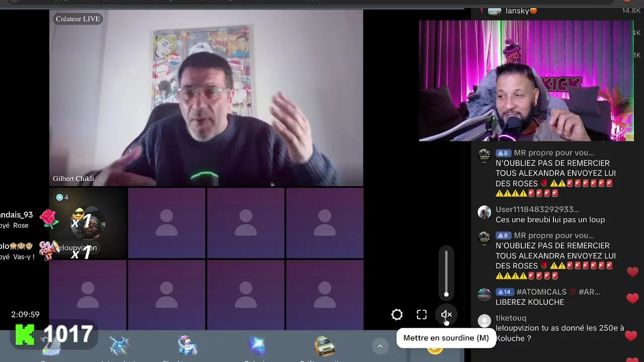Click username User1118483292933 in chat
This screenshot has height=362, width=644.
click(x=537, y=209)
